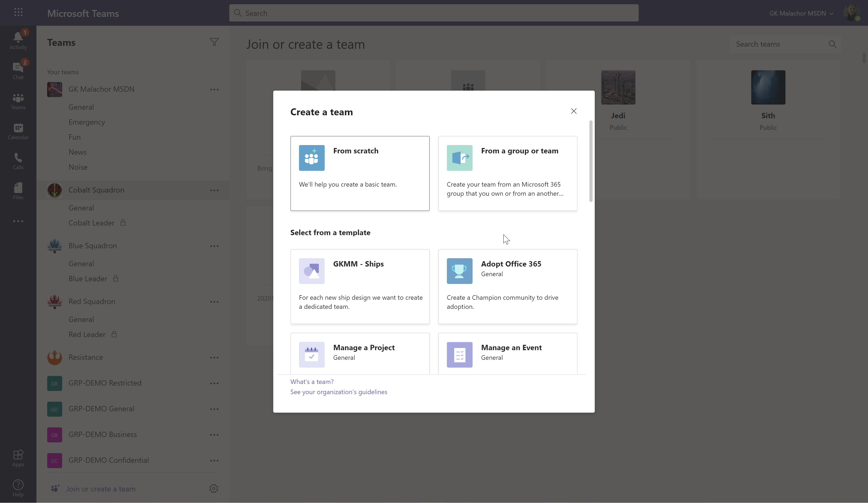Screen dimensions: 868x503
Task: Open the Cobalt Leader private channel
Action: (x=91, y=223)
